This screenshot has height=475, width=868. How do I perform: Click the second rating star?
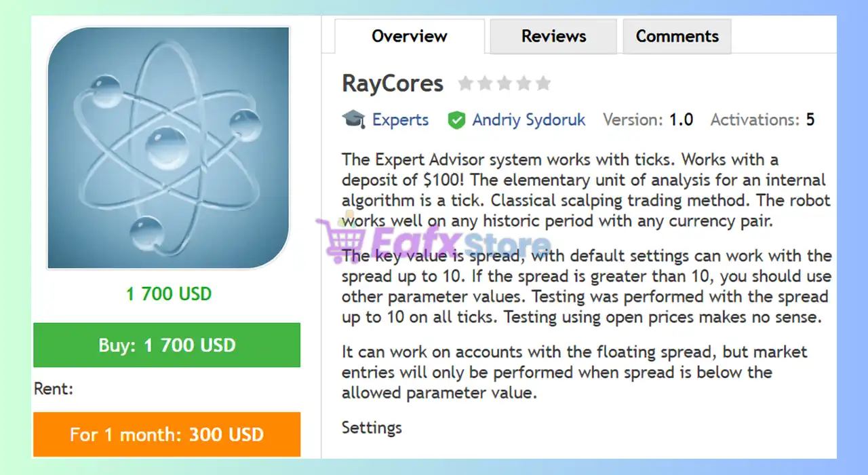485,83
